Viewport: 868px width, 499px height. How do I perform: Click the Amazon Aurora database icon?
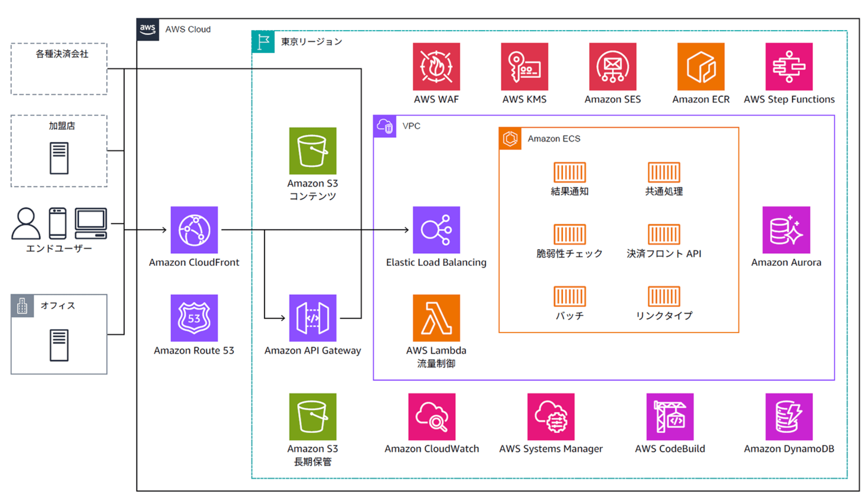786,230
